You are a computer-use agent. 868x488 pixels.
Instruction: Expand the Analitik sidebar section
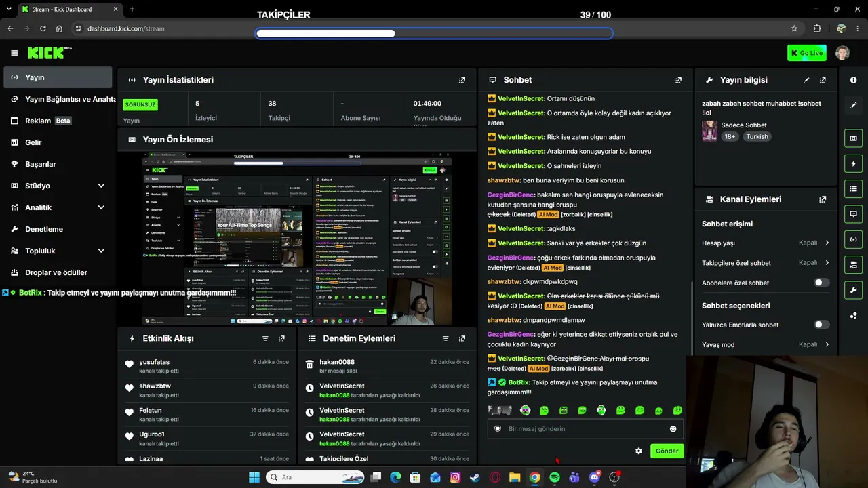[58, 207]
